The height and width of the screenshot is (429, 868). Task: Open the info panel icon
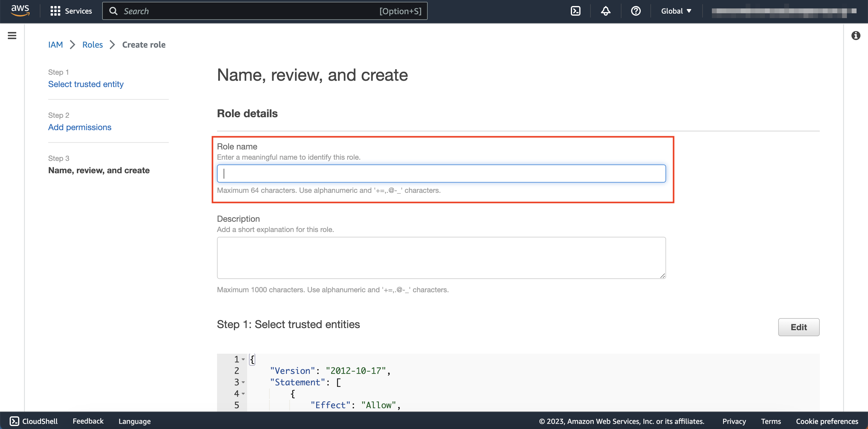click(856, 36)
